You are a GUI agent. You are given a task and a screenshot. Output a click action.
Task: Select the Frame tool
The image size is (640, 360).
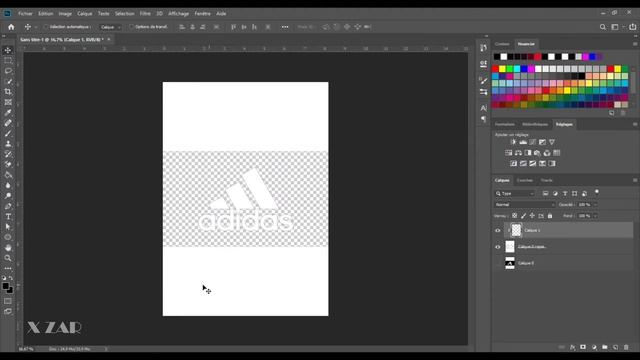point(8,102)
